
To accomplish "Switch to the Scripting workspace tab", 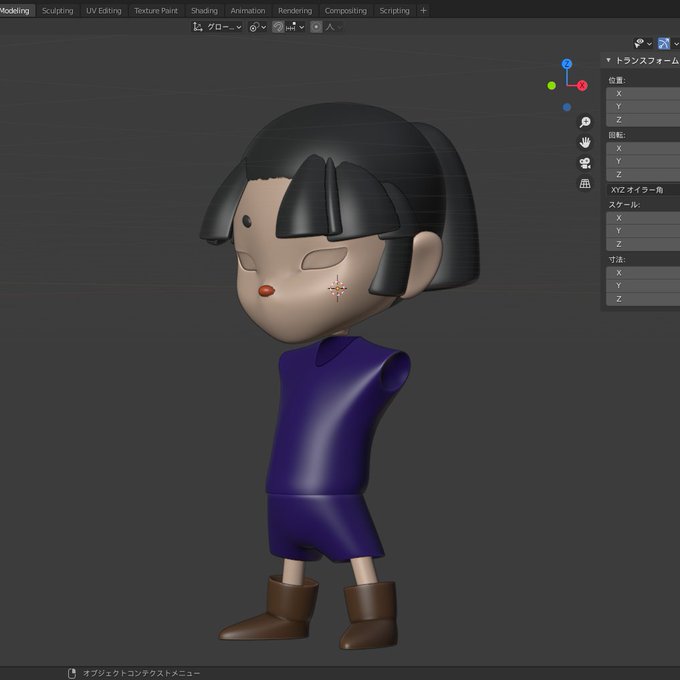I will coord(394,10).
